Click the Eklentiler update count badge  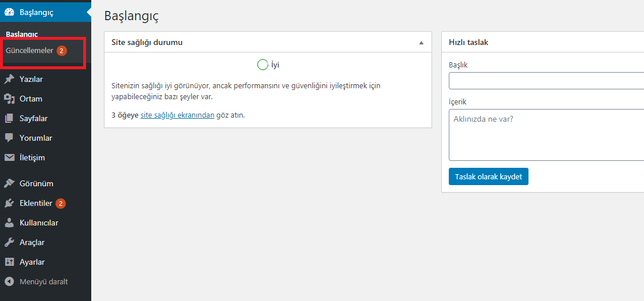[x=61, y=204]
